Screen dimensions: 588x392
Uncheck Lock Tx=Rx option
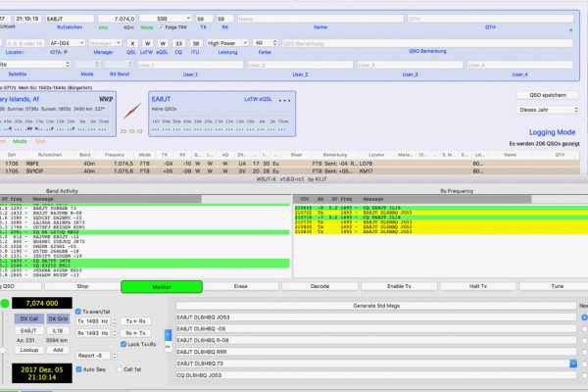123,344
